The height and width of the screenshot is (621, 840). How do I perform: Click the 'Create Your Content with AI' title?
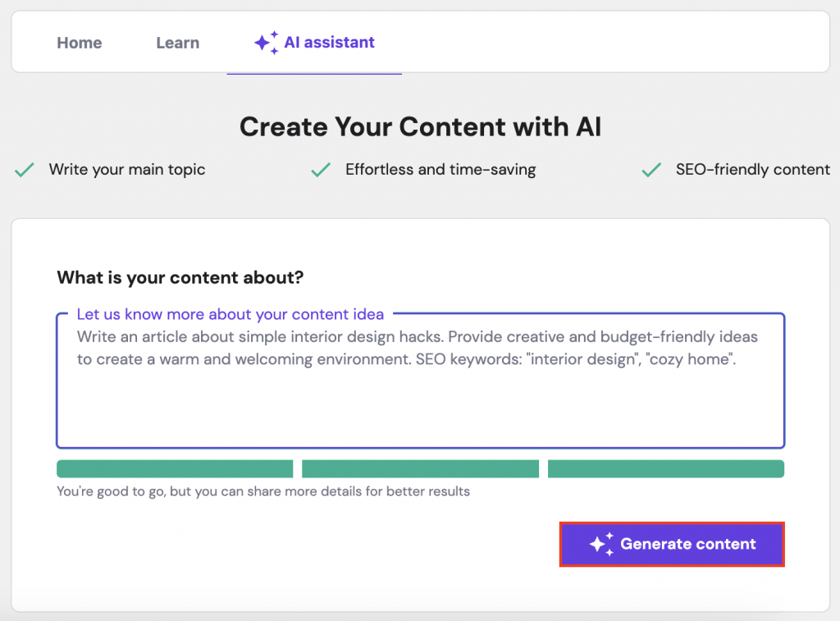click(420, 127)
